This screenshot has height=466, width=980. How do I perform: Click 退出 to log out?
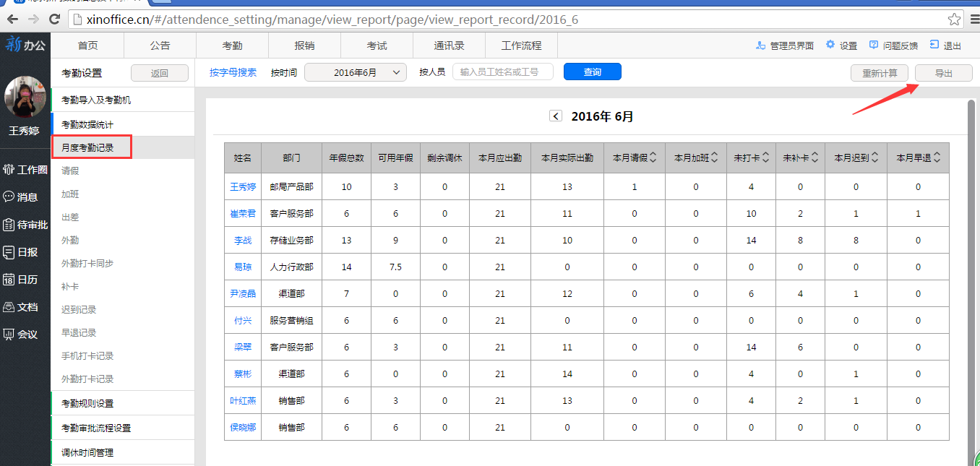[946, 46]
